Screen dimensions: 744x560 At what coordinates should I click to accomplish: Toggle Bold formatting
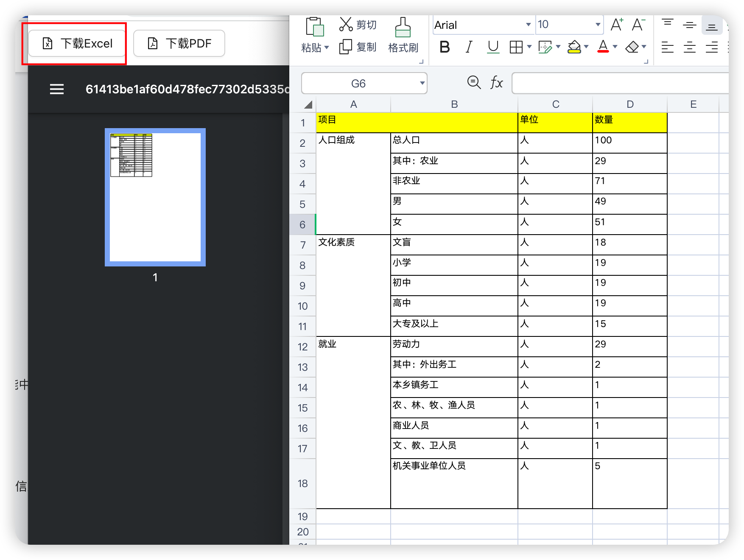(x=445, y=47)
